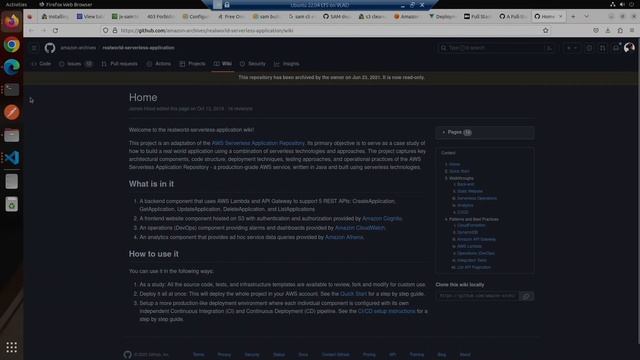This screenshot has width=640, height=360.
Task: Open AWS Lambda in wiki contents
Action: click(469, 246)
